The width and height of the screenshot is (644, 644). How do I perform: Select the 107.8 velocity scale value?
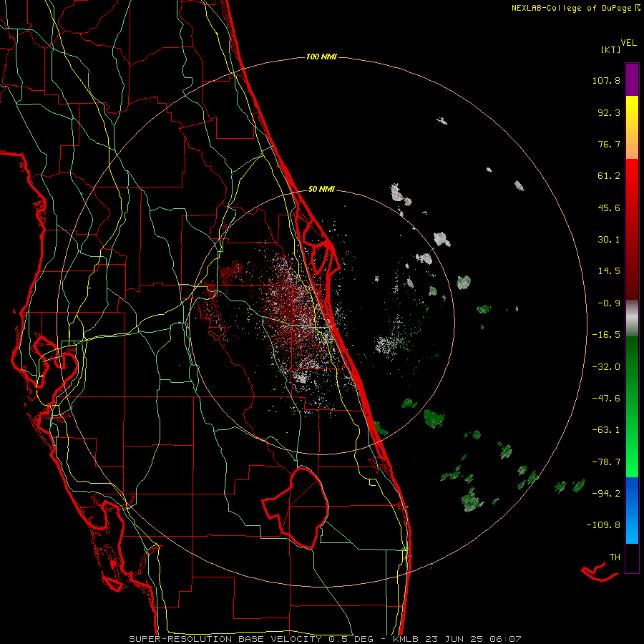[x=606, y=80]
